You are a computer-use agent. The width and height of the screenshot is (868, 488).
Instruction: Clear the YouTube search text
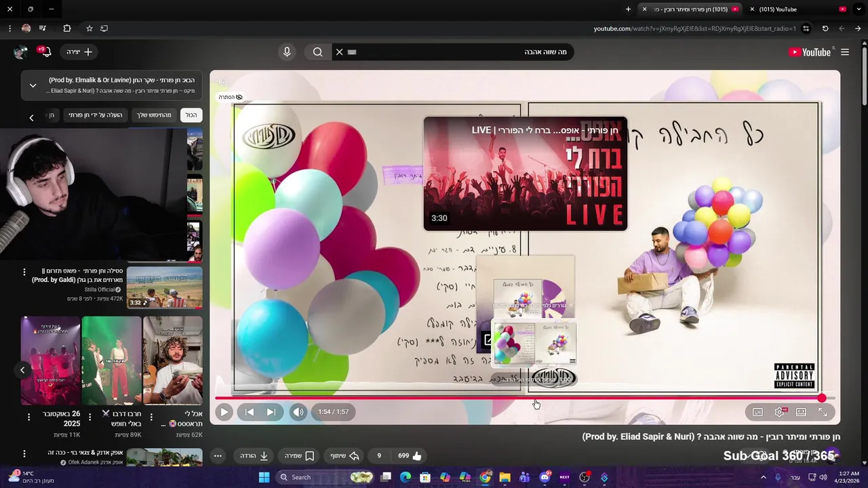pos(340,52)
